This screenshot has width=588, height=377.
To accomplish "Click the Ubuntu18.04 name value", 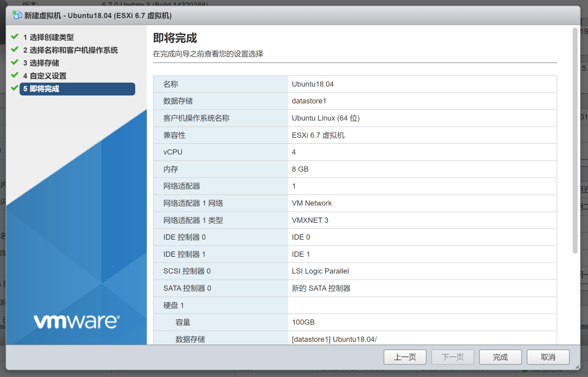I will tap(313, 84).
